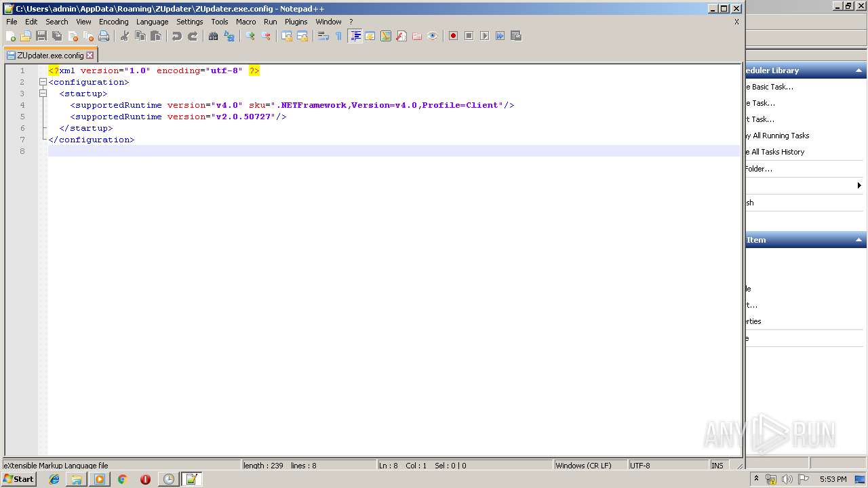Cut selection with scissors icon
The width and height of the screenshot is (868, 488).
pyautogui.click(x=125, y=36)
